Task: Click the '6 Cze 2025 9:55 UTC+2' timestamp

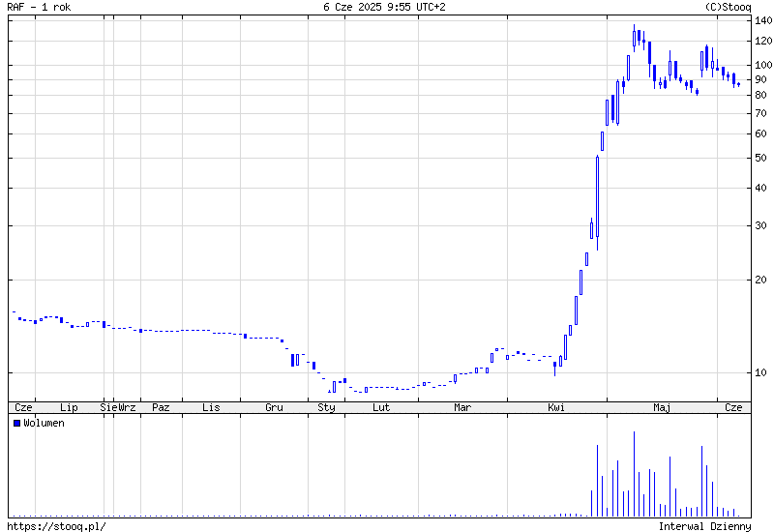Action: click(x=384, y=7)
